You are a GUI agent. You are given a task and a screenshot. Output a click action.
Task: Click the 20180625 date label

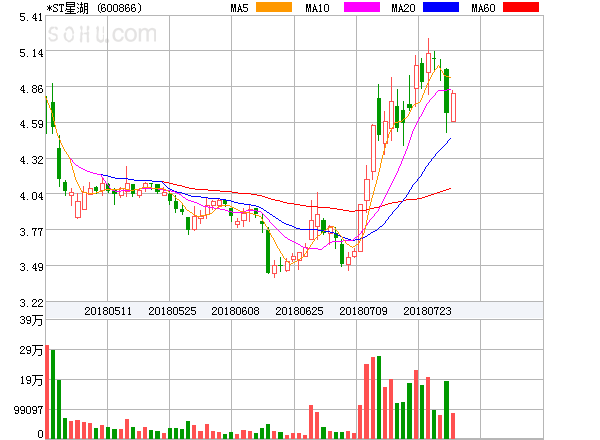[299, 311]
